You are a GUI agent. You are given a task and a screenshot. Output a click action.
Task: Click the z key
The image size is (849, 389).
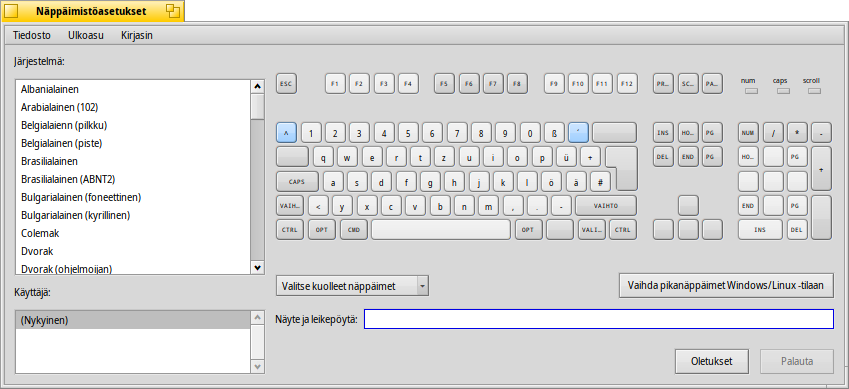pyautogui.click(x=445, y=157)
